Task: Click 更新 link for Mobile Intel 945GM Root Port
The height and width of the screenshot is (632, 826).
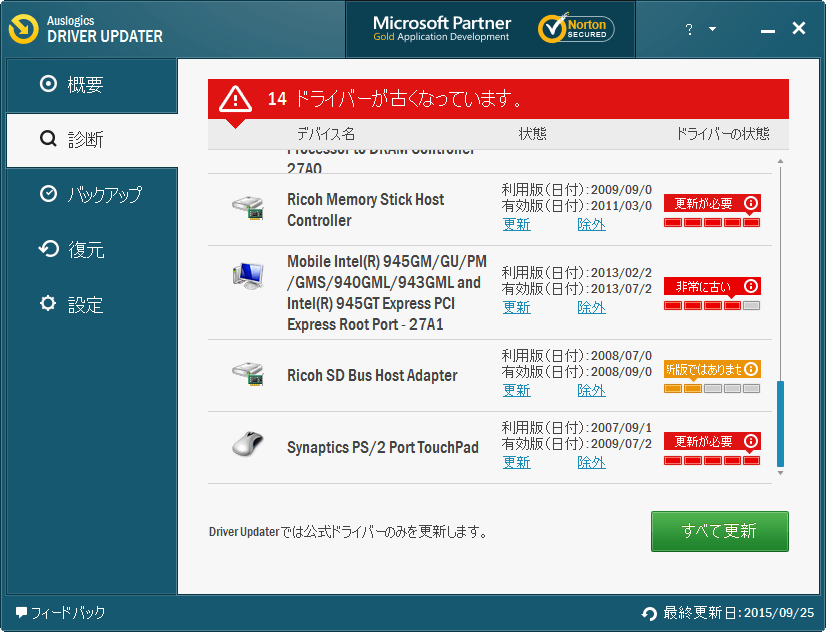Action: (x=516, y=308)
